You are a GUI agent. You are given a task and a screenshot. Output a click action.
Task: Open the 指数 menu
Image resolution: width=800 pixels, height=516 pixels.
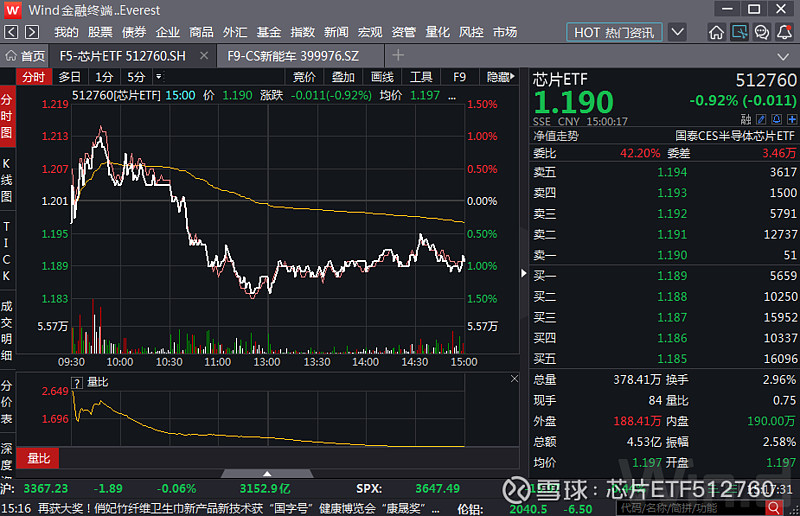303,32
